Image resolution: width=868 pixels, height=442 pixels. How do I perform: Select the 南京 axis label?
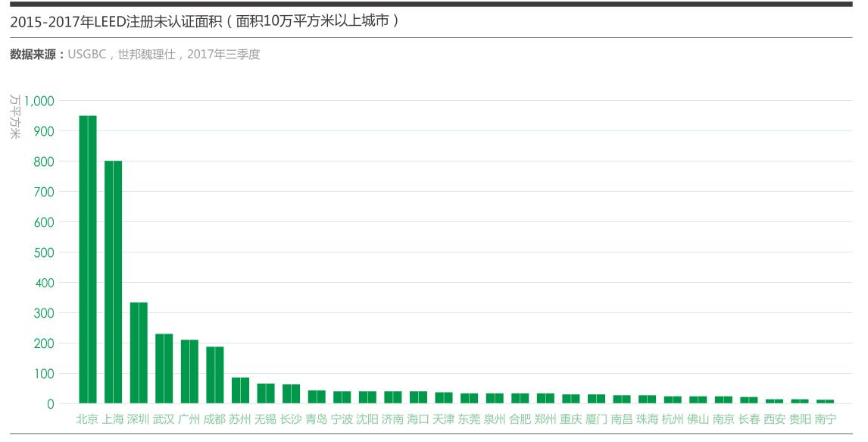click(x=723, y=419)
